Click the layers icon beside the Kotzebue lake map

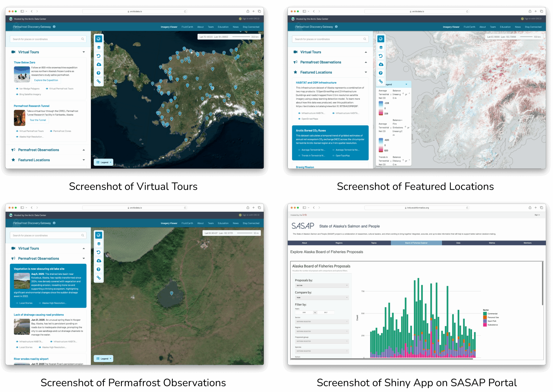click(x=99, y=244)
